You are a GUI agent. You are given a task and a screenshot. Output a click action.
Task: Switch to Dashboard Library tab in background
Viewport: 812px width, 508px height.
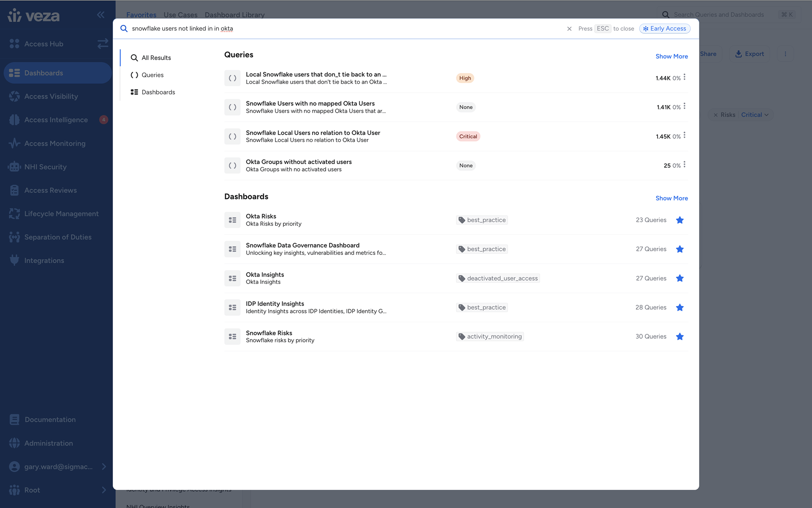[x=234, y=15]
